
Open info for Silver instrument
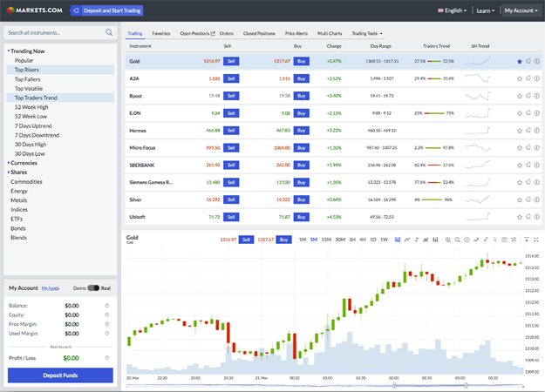coord(536,199)
